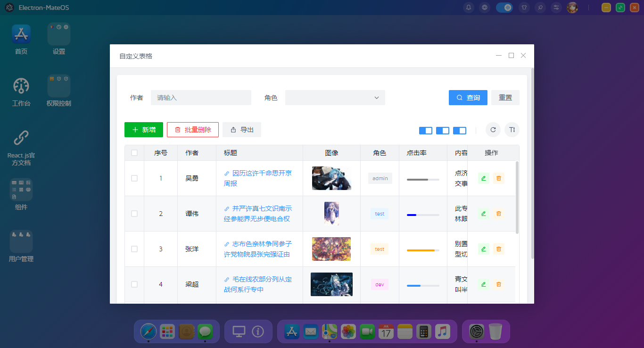
Task: Refresh the table with the reload icon
Action: click(493, 129)
